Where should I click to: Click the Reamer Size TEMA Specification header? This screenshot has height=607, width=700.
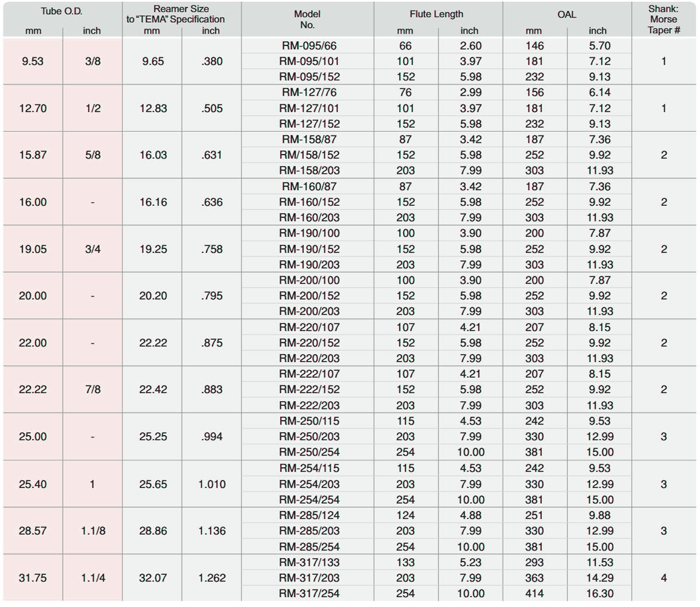(181, 14)
